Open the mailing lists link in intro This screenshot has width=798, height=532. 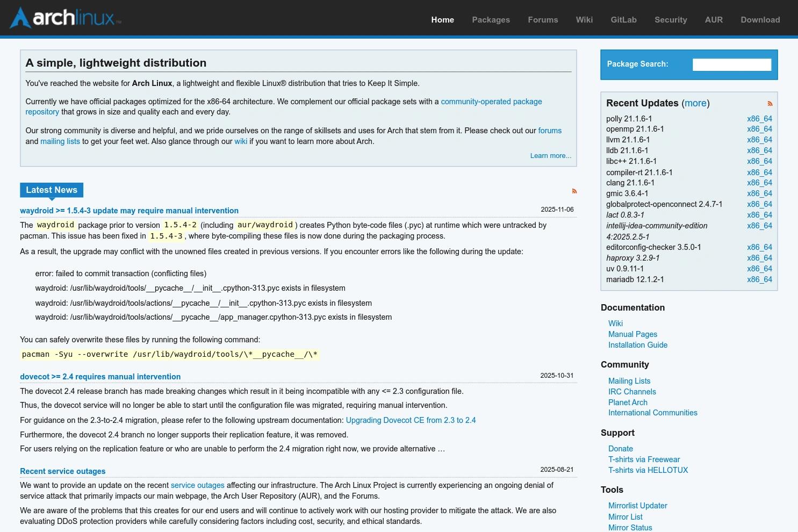(x=60, y=141)
